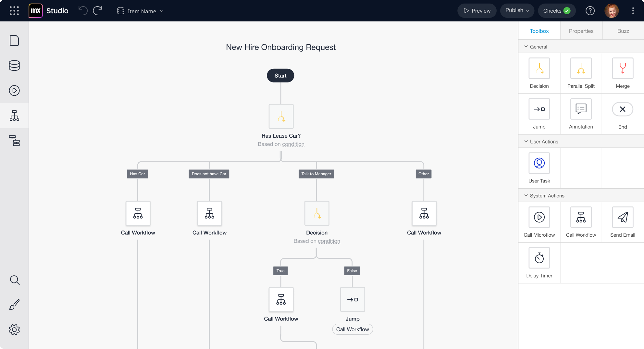Select the Has Lease Car? decision node
Image resolution: width=644 pixels, height=349 pixels.
[x=281, y=116]
